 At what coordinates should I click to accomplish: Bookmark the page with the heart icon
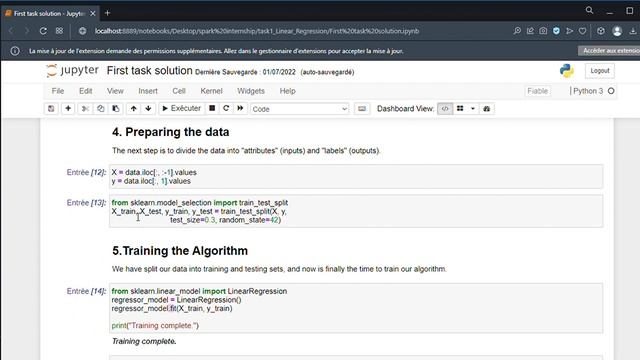pyautogui.click(x=582, y=31)
